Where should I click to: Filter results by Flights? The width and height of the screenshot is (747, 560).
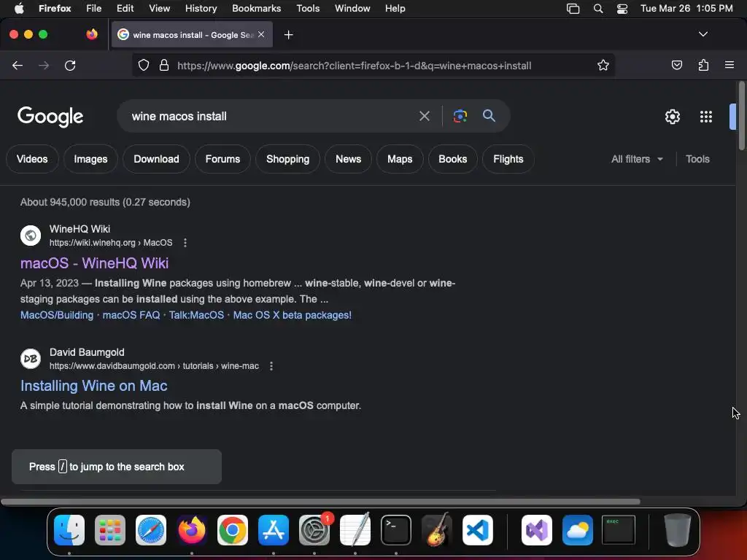tap(508, 159)
